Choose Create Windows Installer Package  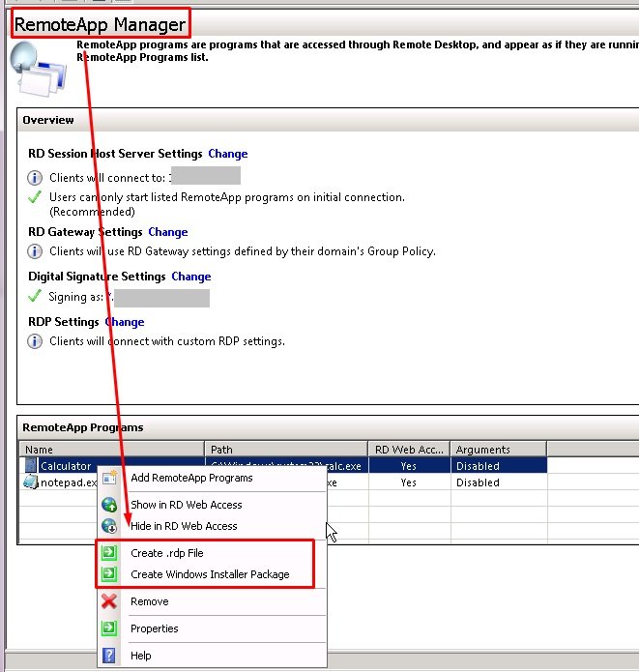click(x=210, y=574)
